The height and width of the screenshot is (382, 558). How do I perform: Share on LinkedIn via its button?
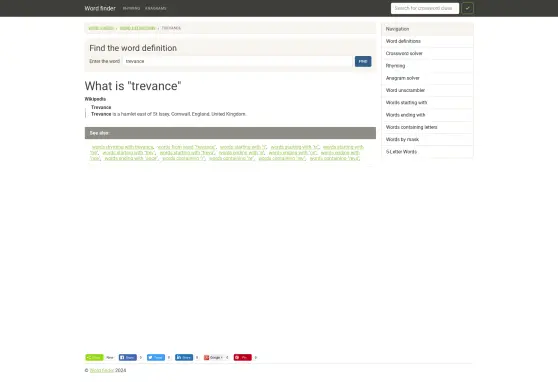pyautogui.click(x=184, y=357)
